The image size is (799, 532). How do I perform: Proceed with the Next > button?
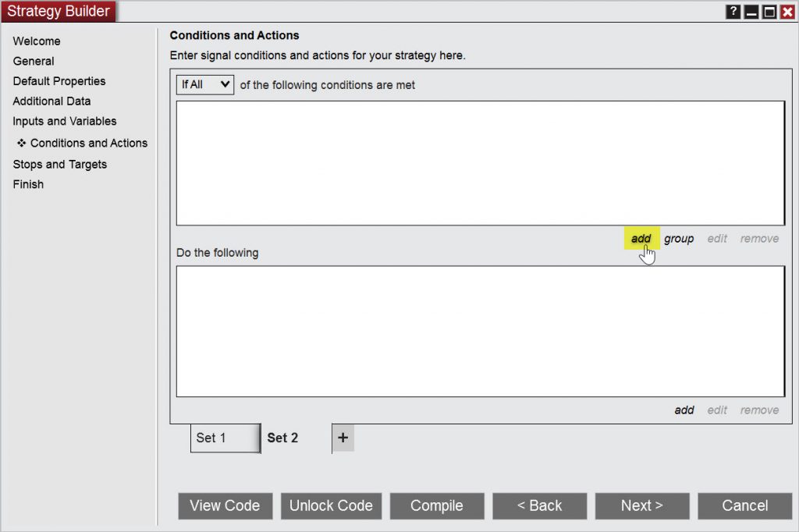(642, 506)
